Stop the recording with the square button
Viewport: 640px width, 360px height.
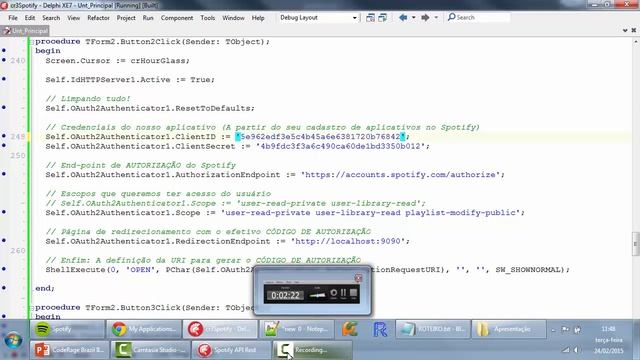pyautogui.click(x=353, y=293)
